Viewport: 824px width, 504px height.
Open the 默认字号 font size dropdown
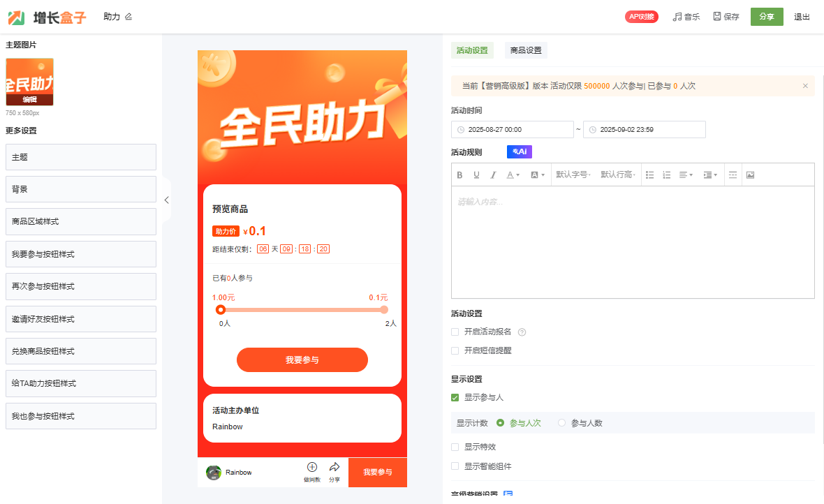point(573,175)
